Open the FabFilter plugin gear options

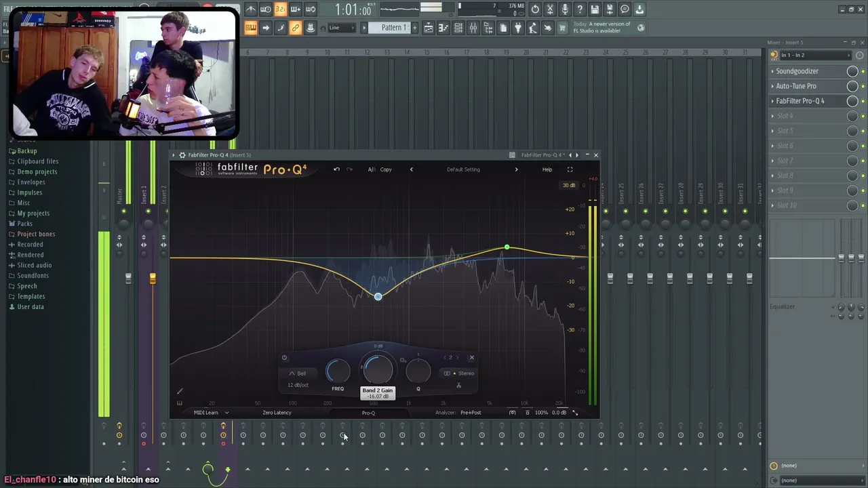pos(182,155)
